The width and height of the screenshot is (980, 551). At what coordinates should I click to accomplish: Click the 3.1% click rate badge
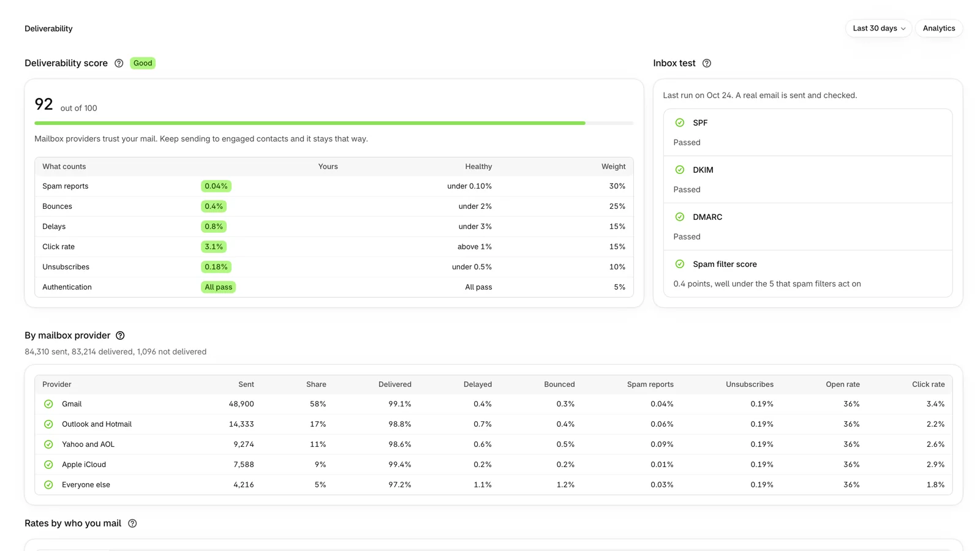click(214, 247)
